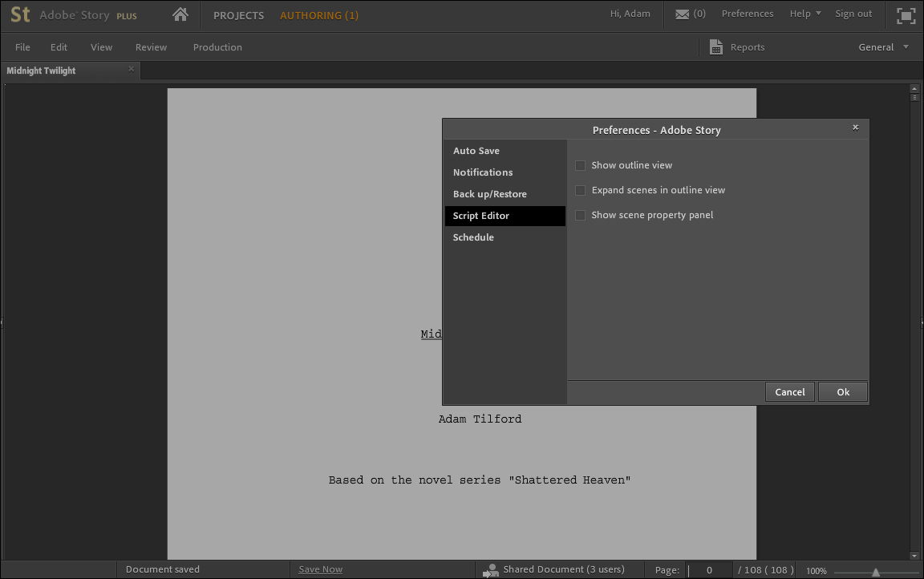Viewport: 924px width, 579px height.
Task: Expand the General workspace dropdown
Action: 883,47
